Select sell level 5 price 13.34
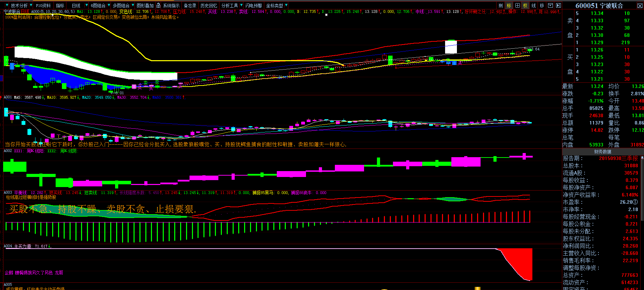Viewport: 644px width, 290px height. 597,13
